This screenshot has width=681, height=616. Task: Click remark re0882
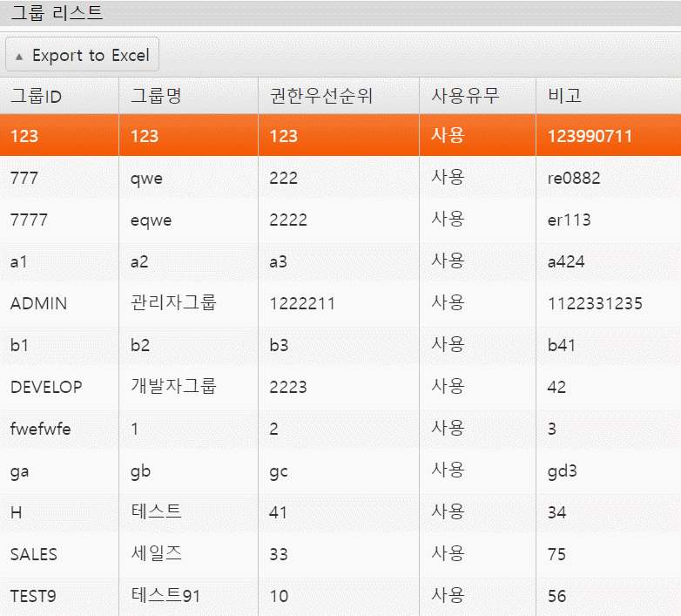click(574, 178)
